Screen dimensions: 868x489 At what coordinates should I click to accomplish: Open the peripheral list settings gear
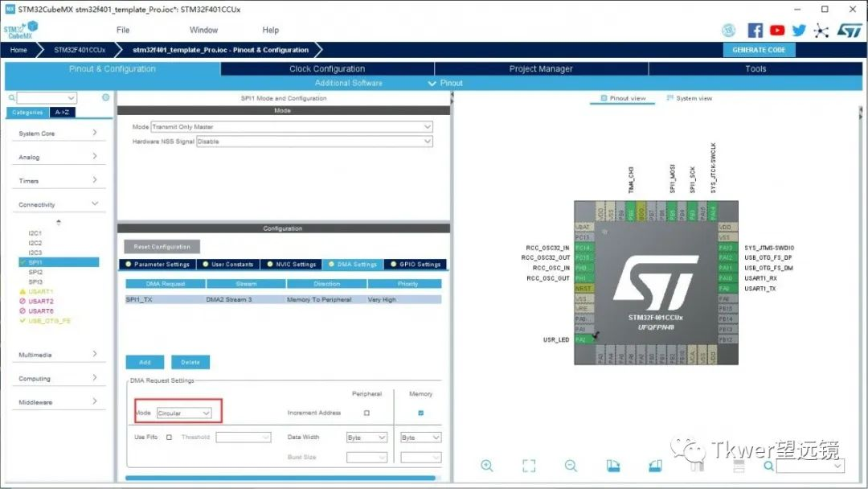106,97
